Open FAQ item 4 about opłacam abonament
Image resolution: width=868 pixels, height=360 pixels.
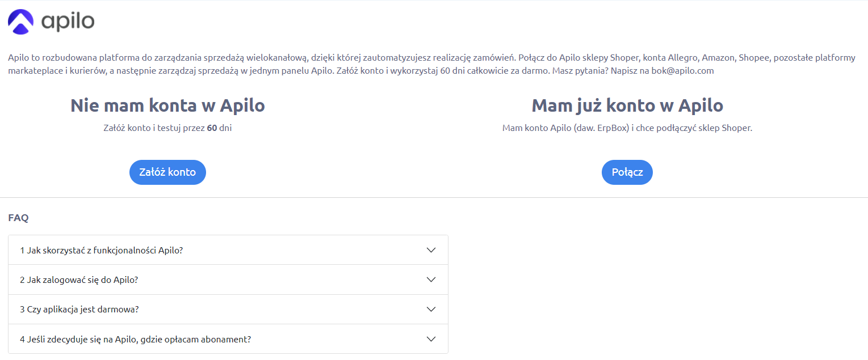click(x=228, y=339)
